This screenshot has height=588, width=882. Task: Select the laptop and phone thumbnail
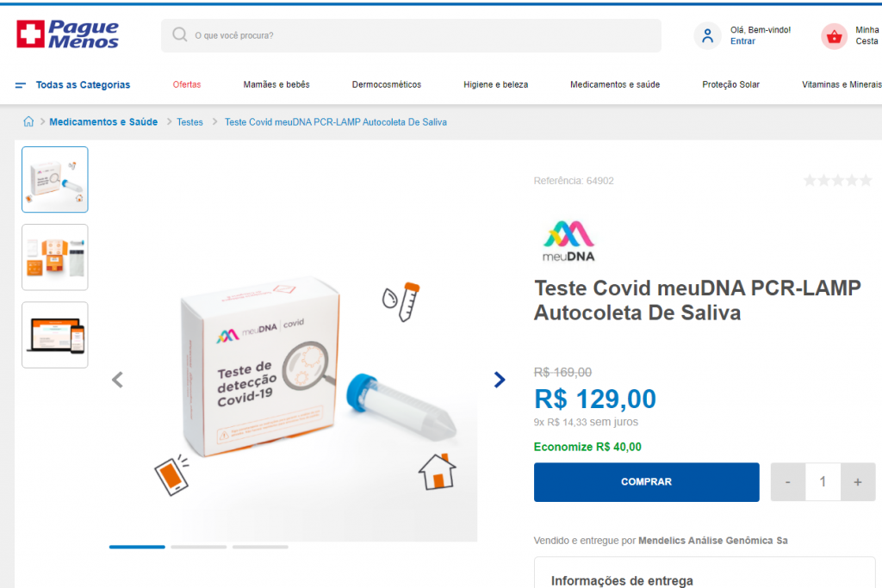55,335
